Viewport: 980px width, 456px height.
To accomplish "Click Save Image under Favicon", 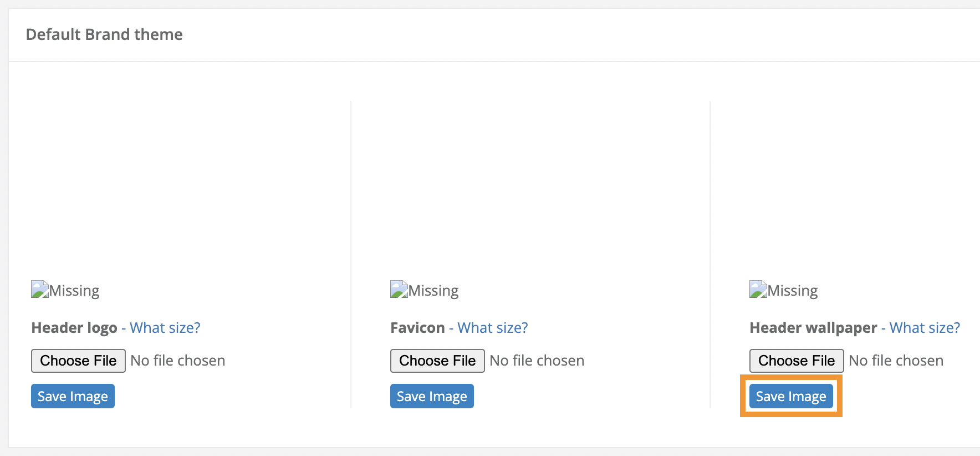I will pos(431,396).
